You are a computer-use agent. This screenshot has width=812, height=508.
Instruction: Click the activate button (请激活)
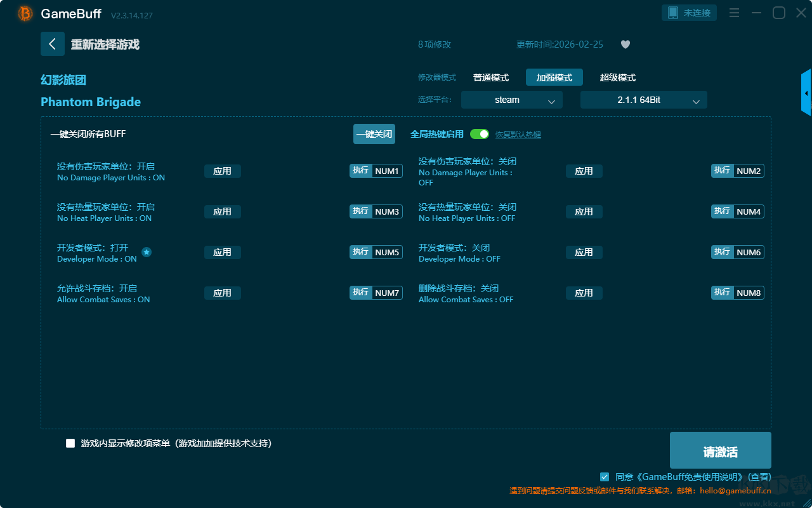pyautogui.click(x=720, y=450)
